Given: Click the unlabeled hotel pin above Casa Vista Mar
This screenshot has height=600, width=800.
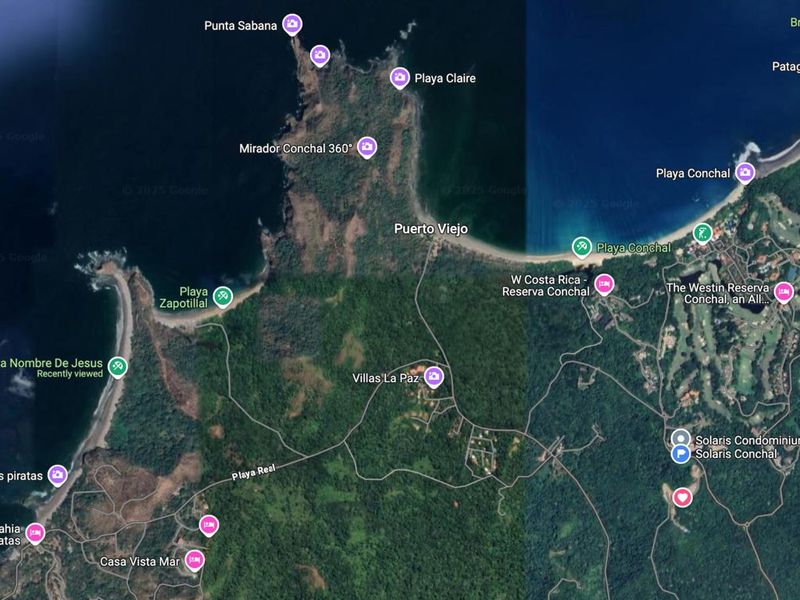Looking at the screenshot, I should click(x=209, y=525).
